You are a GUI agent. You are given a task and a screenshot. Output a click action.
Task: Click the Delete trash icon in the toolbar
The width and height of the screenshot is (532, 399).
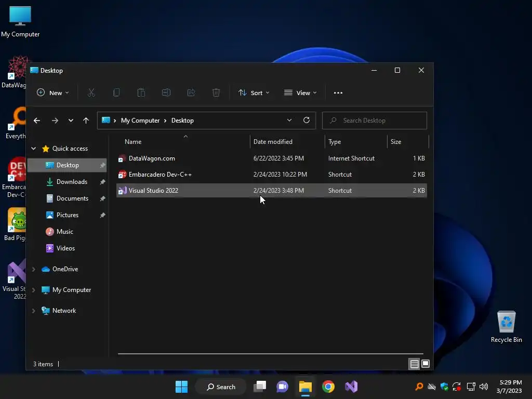click(216, 92)
